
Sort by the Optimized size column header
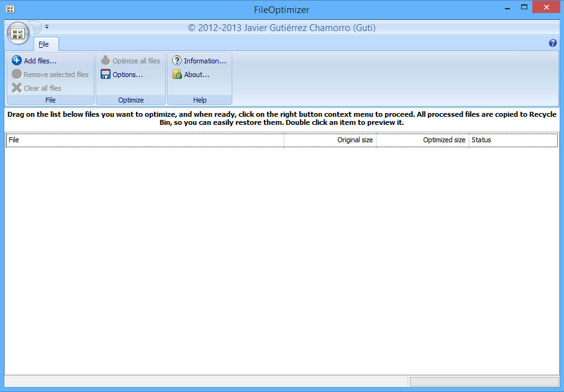(422, 140)
